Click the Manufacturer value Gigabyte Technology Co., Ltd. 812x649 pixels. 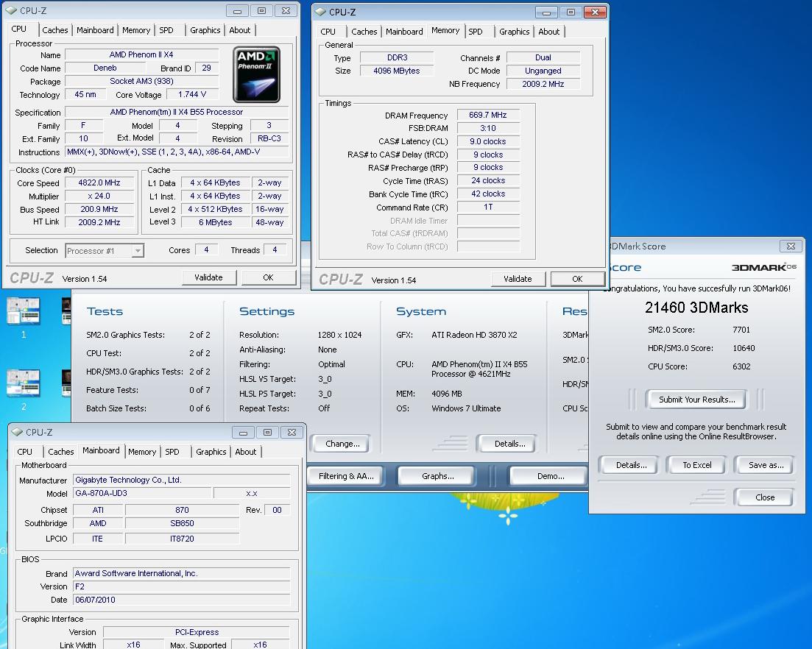182,480
